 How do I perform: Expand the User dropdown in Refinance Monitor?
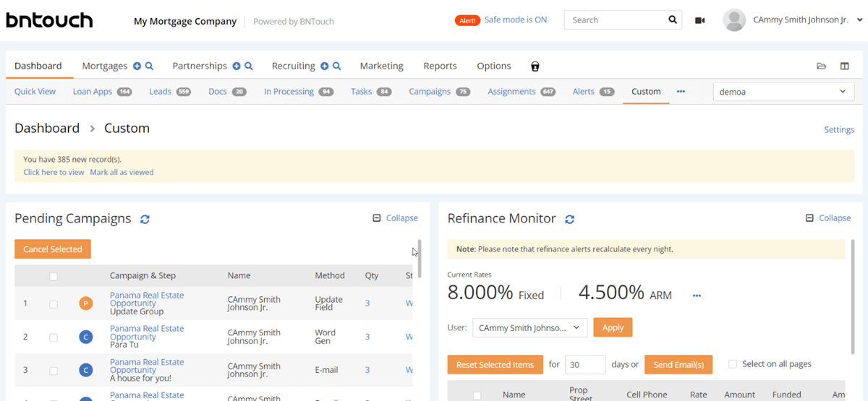coord(529,327)
